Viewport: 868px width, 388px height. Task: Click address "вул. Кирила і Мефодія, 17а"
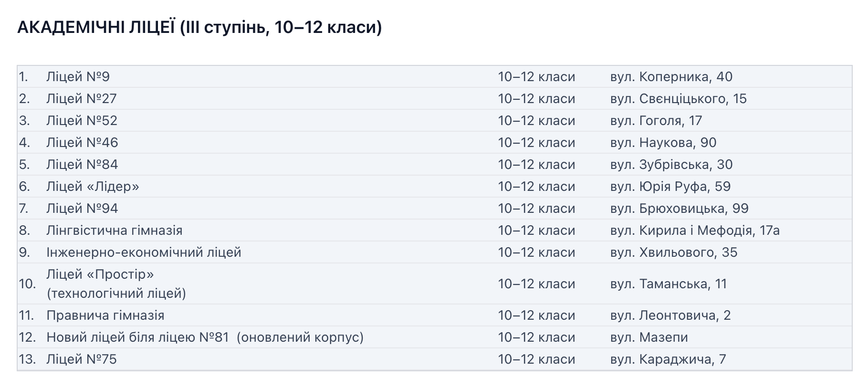[x=694, y=231]
